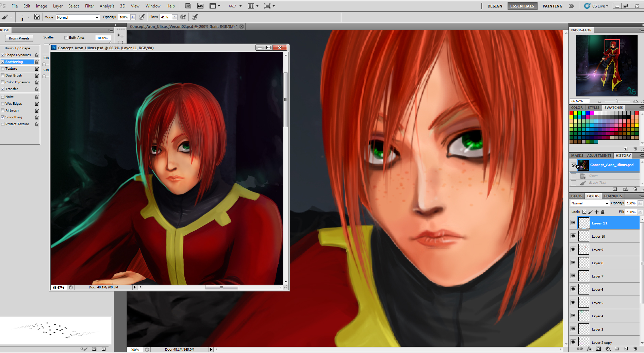The width and height of the screenshot is (644, 353).
Task: Lock all layer attributes padlock icon
Action: tap(603, 212)
